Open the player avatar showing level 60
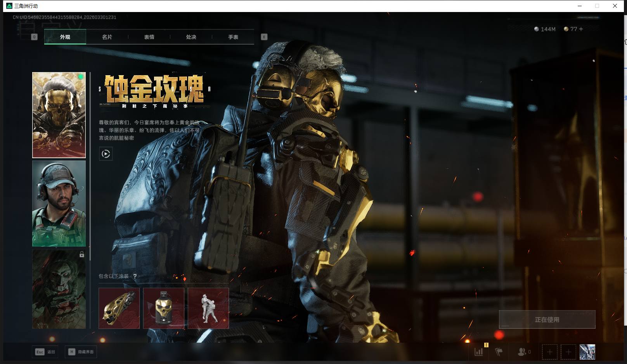The image size is (627, 364). tap(587, 352)
